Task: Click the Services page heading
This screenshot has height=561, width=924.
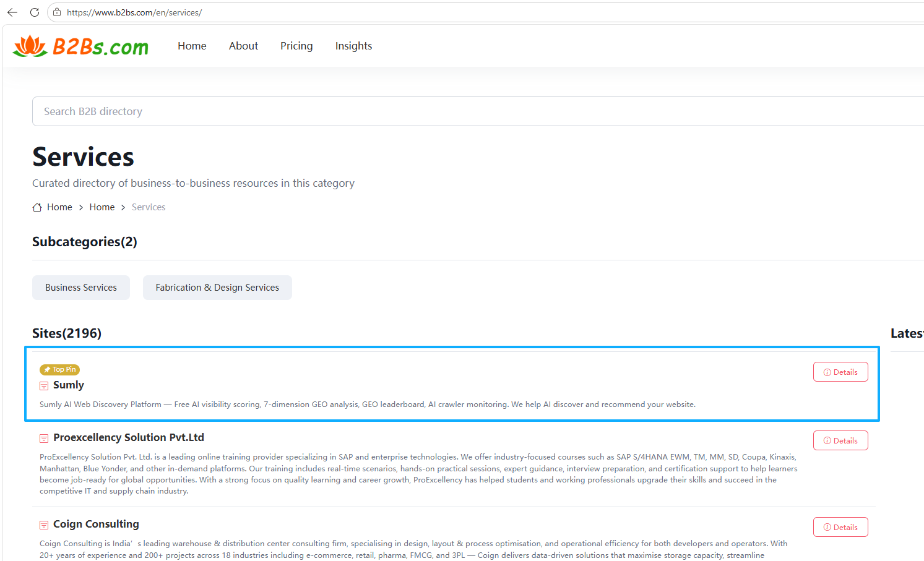Action: pyautogui.click(x=83, y=157)
